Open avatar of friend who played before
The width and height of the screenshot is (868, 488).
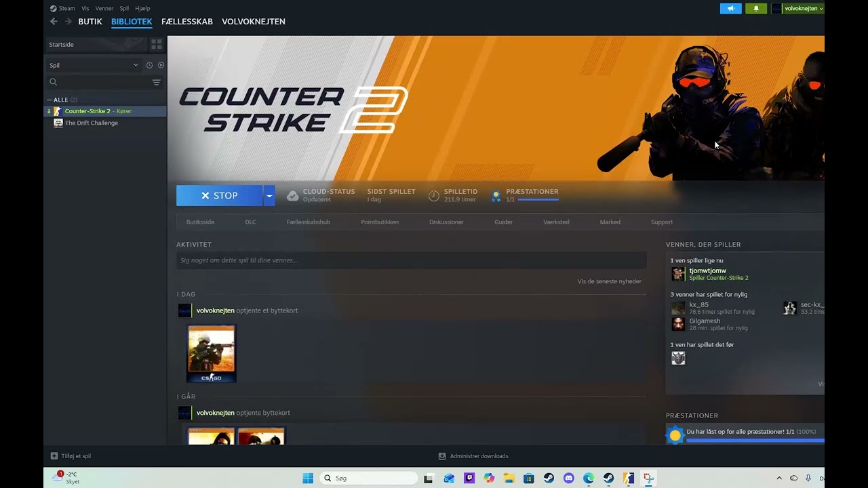point(678,359)
